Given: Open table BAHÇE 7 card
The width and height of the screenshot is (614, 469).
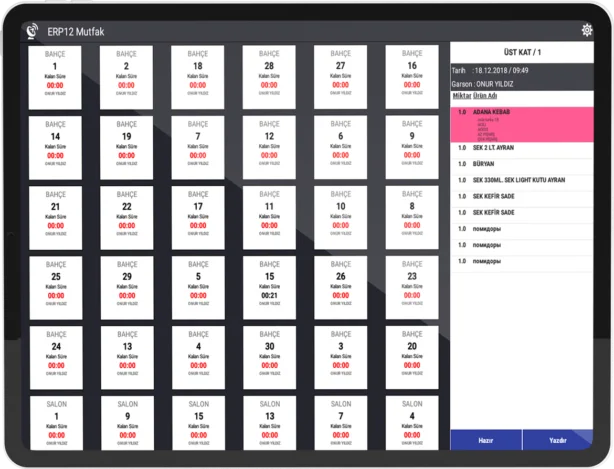Looking at the screenshot, I should tap(198, 147).
